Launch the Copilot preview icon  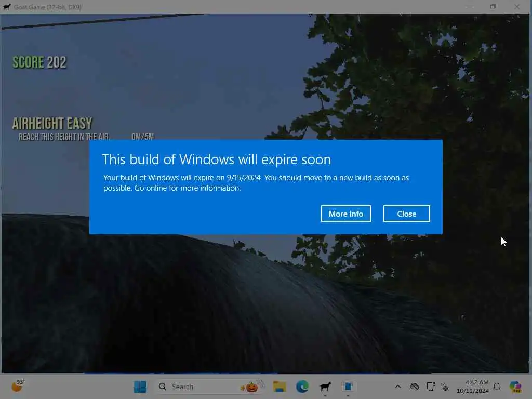point(515,387)
